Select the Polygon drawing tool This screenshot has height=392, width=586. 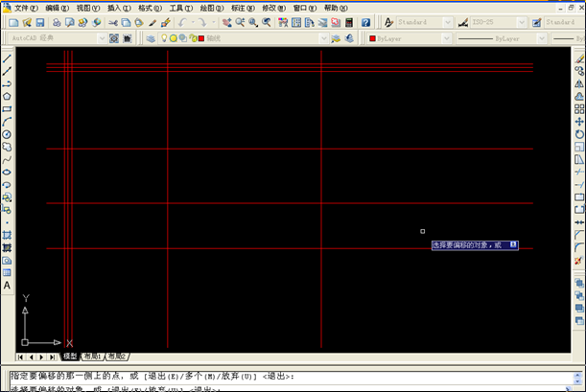[x=7, y=96]
